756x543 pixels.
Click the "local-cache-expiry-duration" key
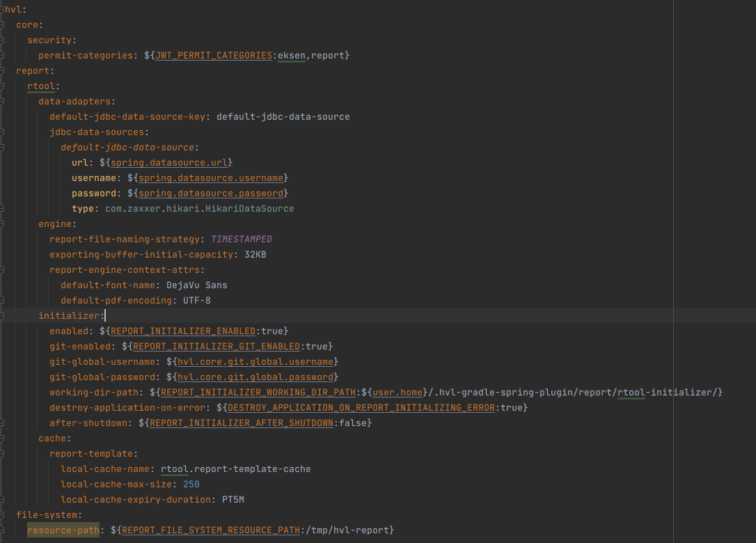tap(136, 500)
